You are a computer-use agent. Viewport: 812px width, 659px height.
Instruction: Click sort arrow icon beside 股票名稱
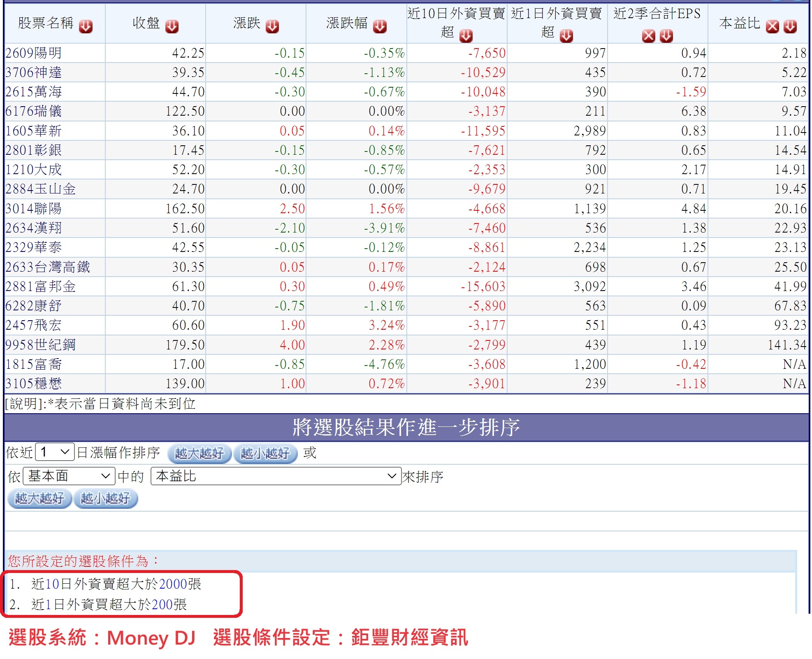86,27
